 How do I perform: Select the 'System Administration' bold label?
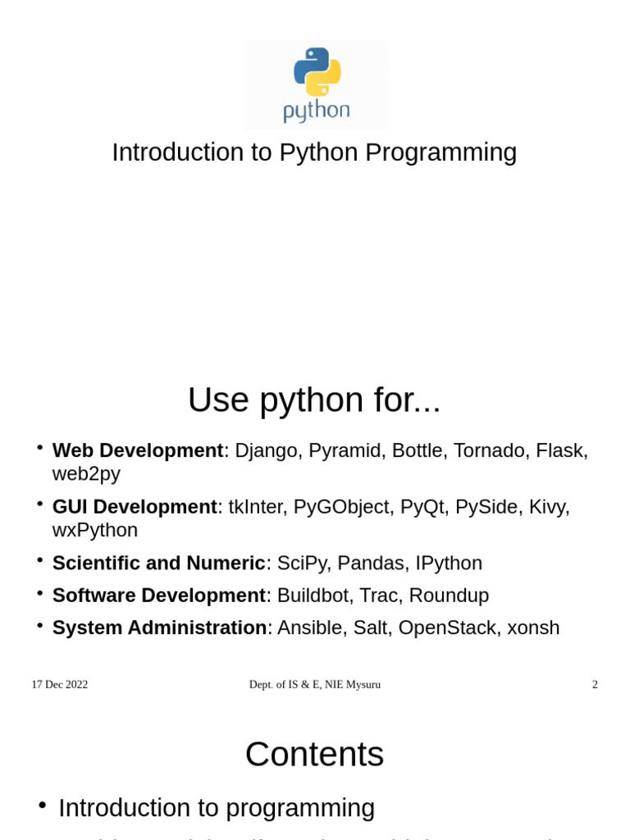pyautogui.click(x=159, y=628)
